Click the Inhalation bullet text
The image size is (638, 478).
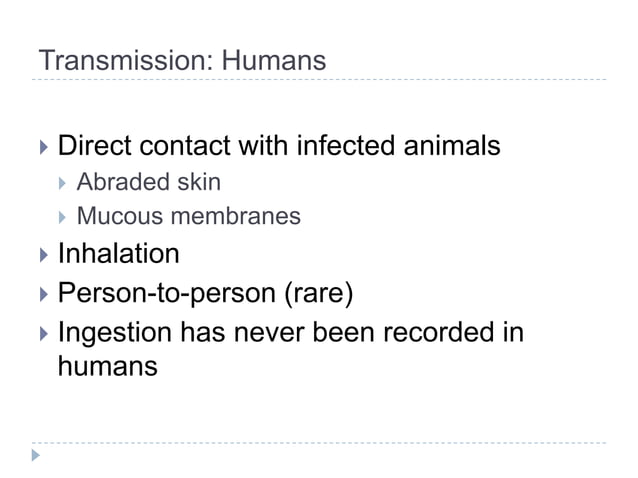pos(118,254)
